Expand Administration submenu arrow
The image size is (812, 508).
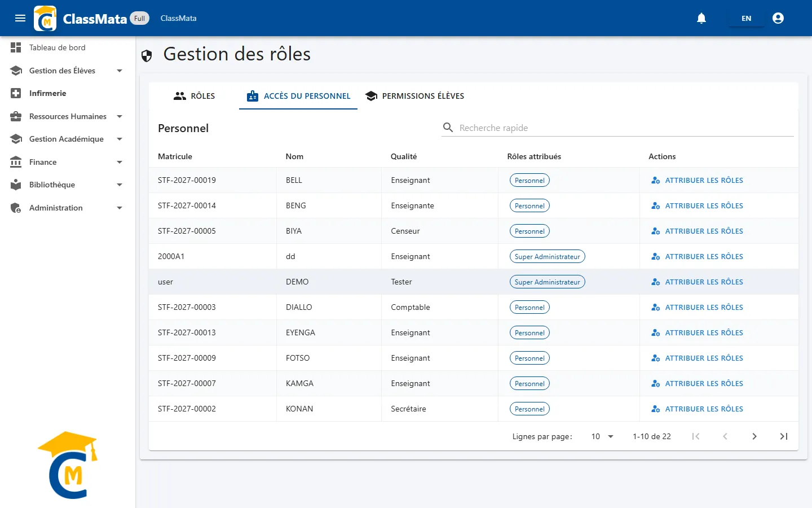click(x=120, y=208)
